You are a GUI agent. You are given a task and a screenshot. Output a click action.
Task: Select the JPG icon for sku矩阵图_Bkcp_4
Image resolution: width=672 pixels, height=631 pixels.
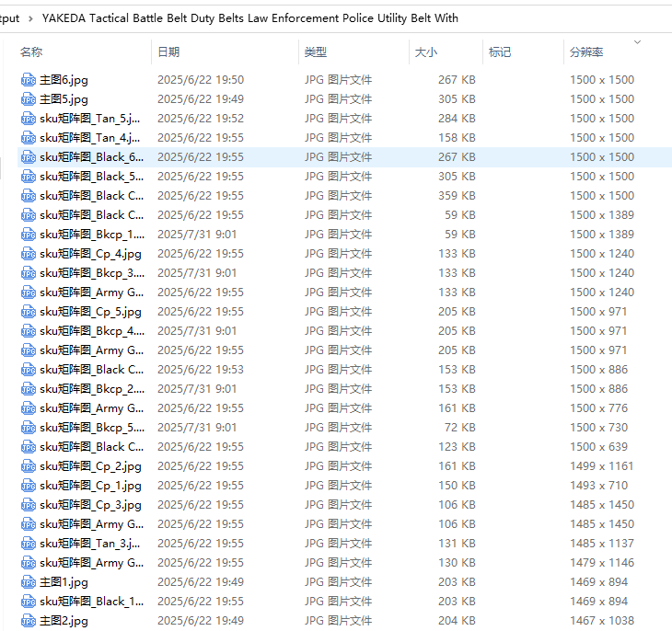[x=29, y=331]
